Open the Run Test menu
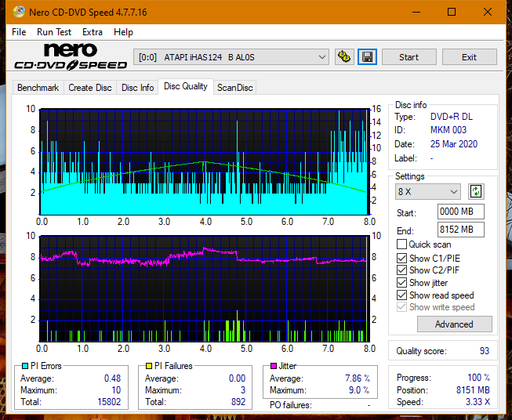This screenshot has height=420, width=512. coord(54,32)
